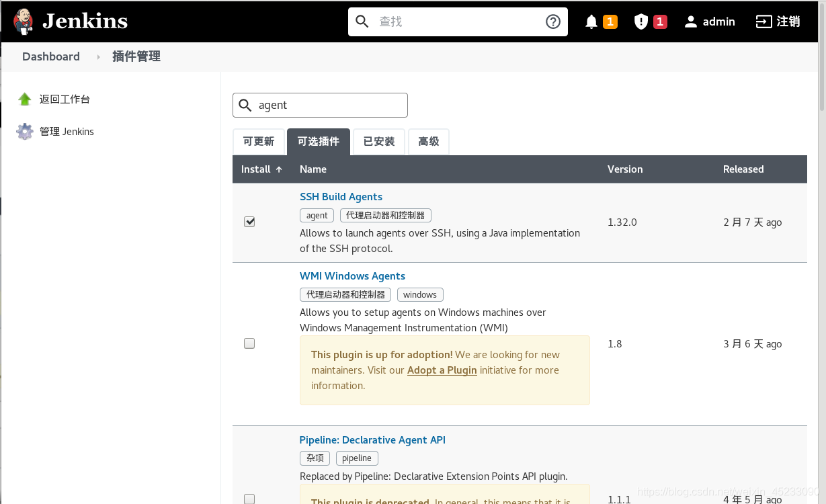Switch to the 可更新 tab
826x504 pixels.
click(x=259, y=142)
